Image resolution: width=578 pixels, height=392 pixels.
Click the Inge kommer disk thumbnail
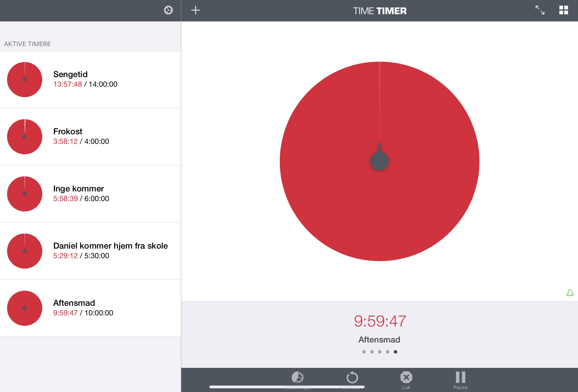pyautogui.click(x=25, y=194)
